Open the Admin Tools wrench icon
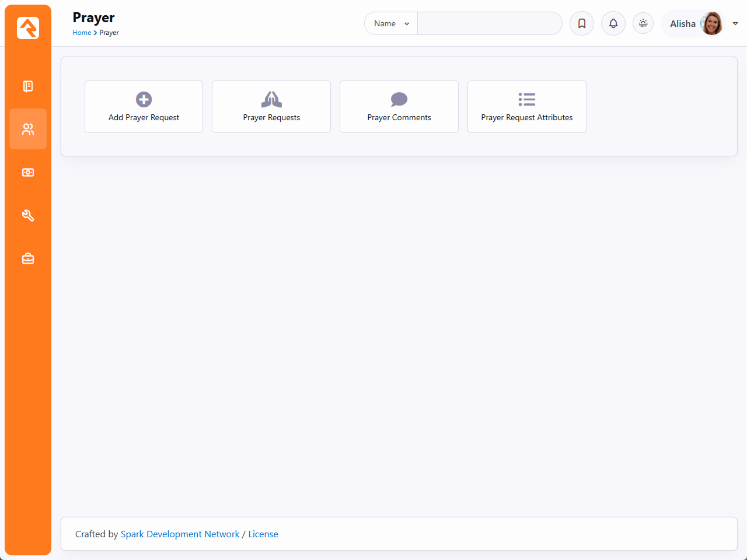The image size is (747, 560). 28,215
